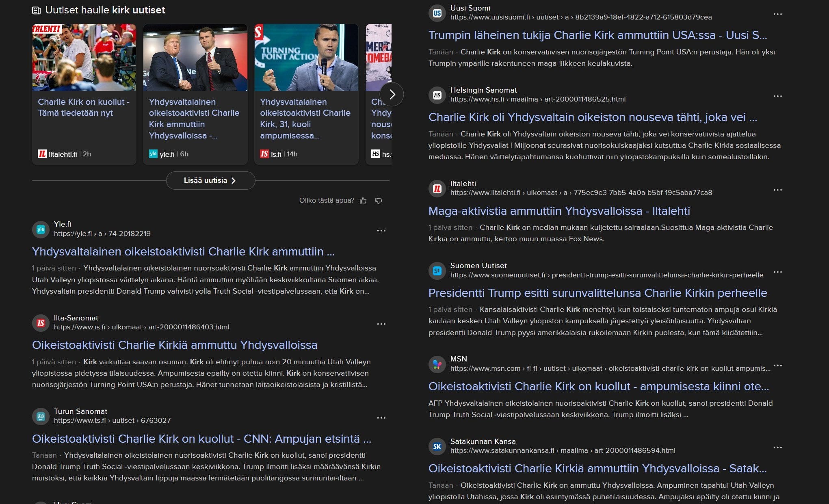Click the Ilta-Sanomat site favicon
The height and width of the screenshot is (504, 829).
41,323
